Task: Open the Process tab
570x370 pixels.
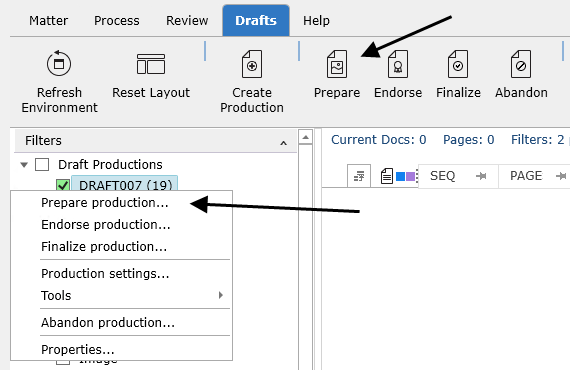Action: [117, 21]
